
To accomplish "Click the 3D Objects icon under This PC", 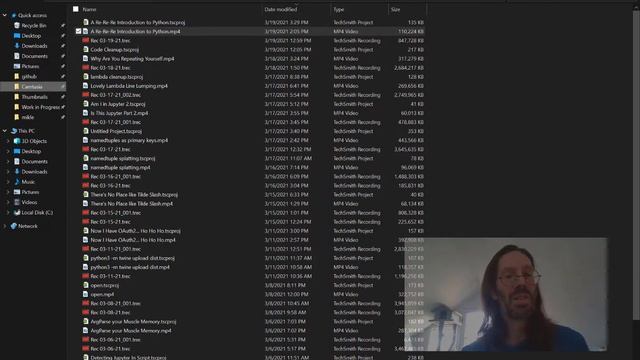I will [x=17, y=141].
